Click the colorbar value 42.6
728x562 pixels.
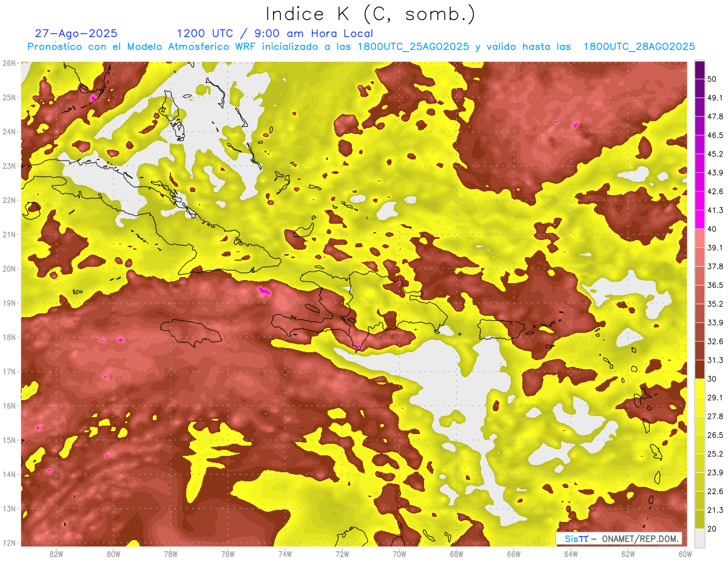click(715, 192)
